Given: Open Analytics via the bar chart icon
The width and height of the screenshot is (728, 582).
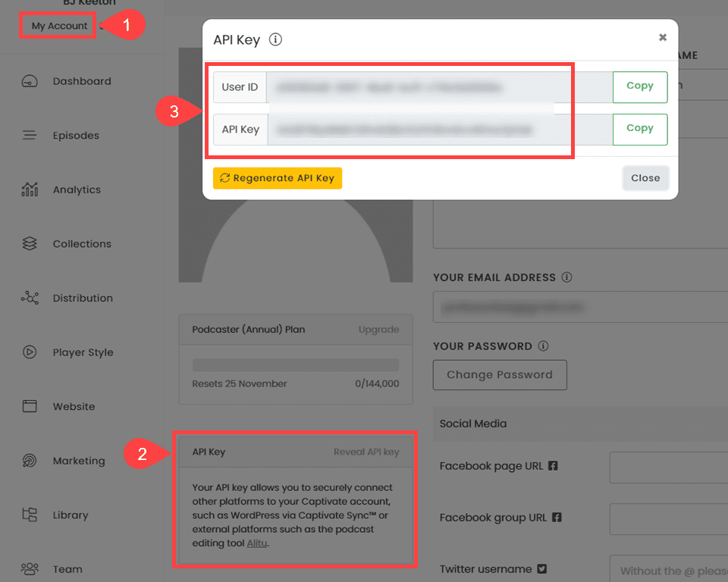Looking at the screenshot, I should pyautogui.click(x=29, y=189).
